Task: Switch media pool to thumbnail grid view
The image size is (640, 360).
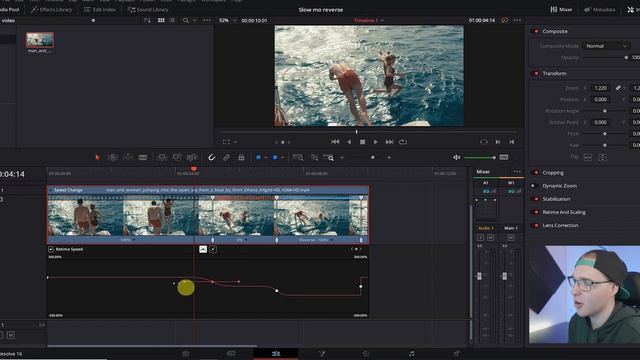Action: (x=161, y=20)
